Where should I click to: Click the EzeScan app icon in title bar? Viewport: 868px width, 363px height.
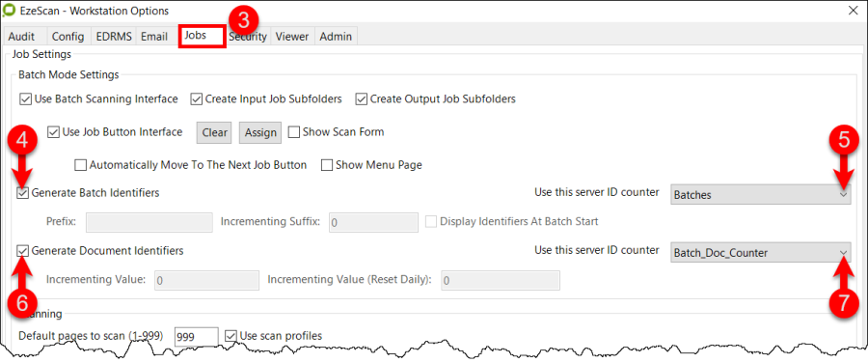pos(11,11)
